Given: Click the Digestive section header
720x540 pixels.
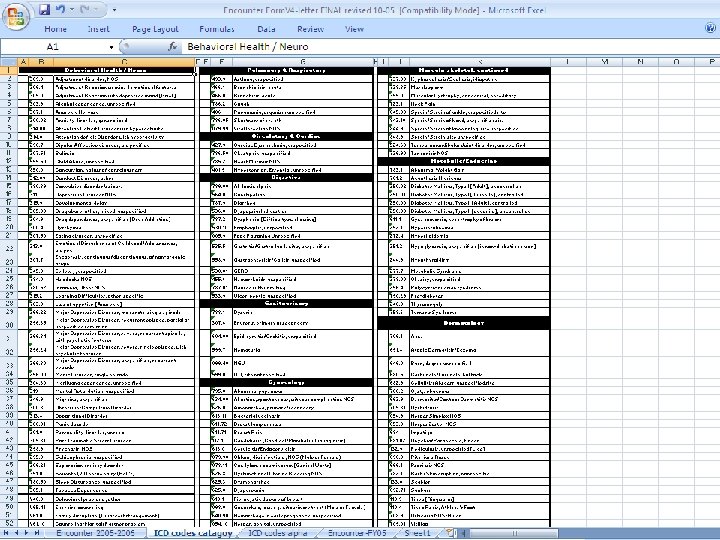Looking at the screenshot, I should [286, 177].
